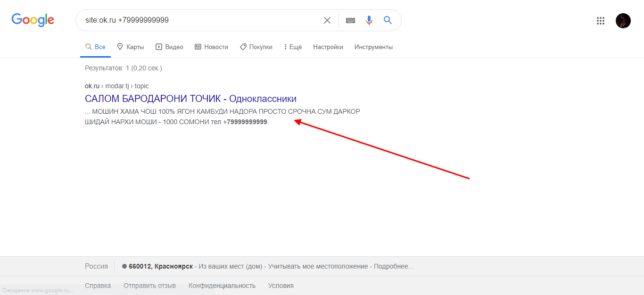Open the Новости results tab

(x=211, y=47)
